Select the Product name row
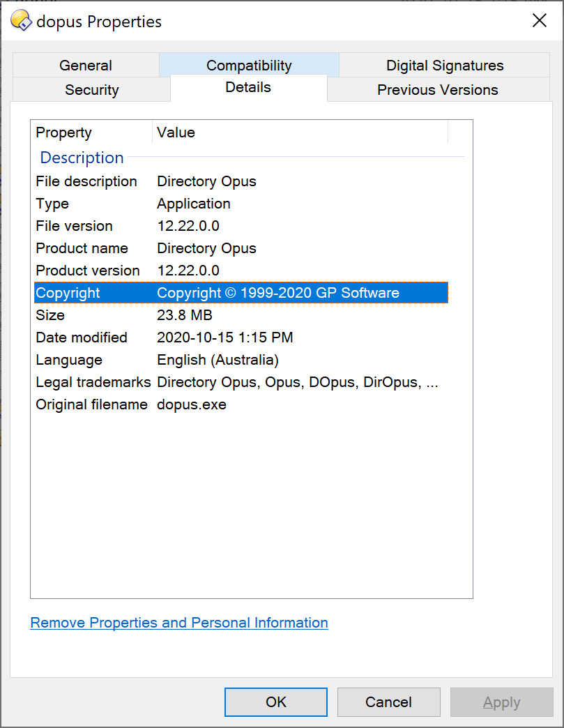564x728 pixels. (x=241, y=248)
